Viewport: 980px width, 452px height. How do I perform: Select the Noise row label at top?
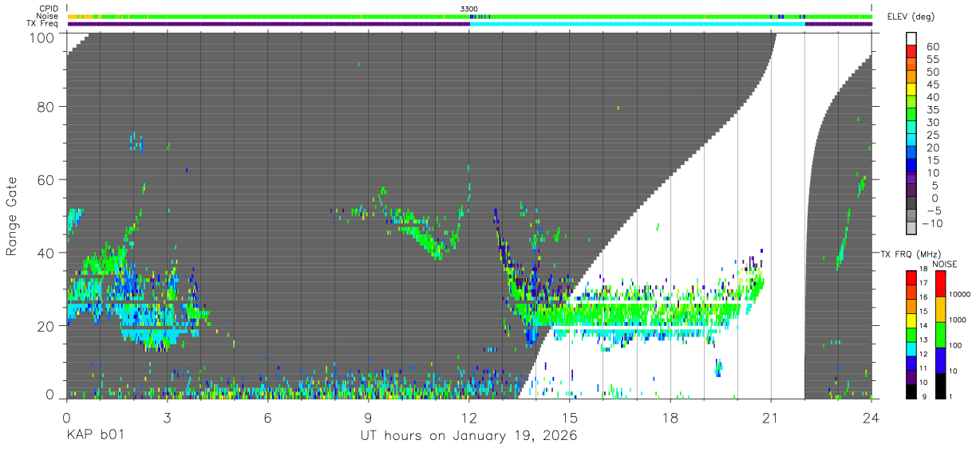tap(48, 16)
